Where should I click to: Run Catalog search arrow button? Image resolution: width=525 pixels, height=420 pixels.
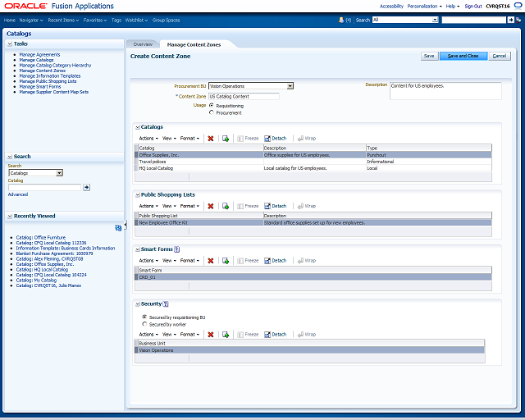coord(86,187)
